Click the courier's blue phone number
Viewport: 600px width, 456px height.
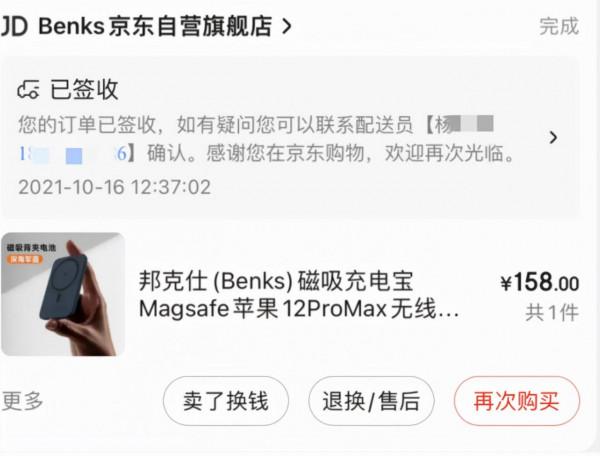pos(73,154)
